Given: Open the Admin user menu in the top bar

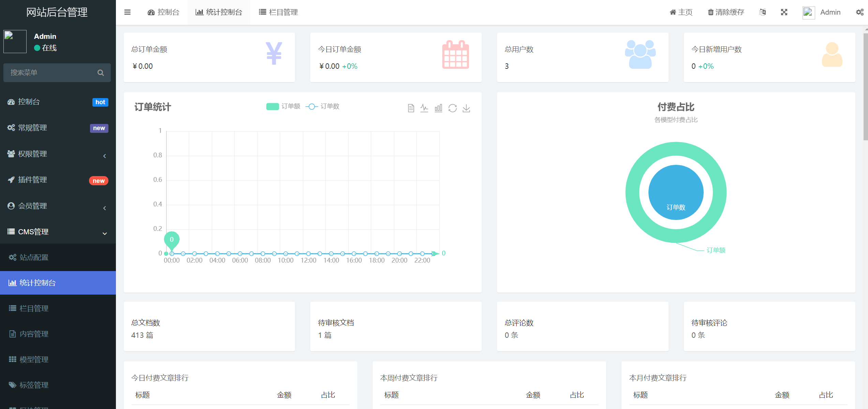Looking at the screenshot, I should [822, 12].
